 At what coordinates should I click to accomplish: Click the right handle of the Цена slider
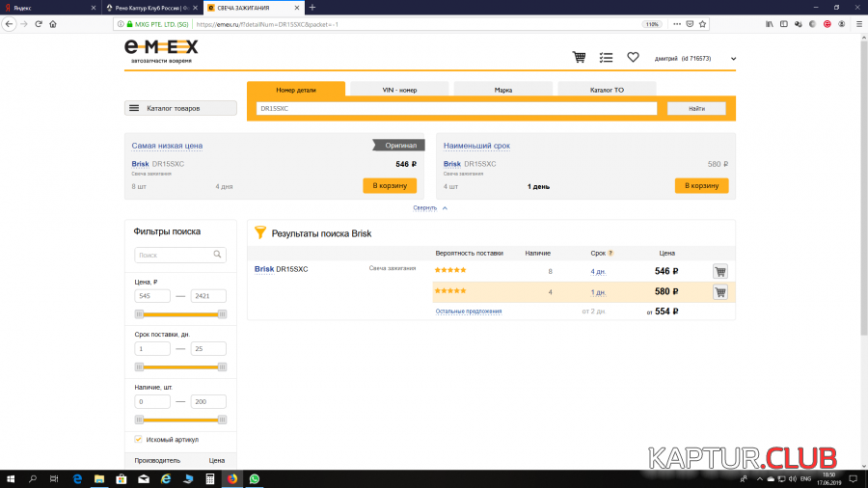tap(222, 313)
